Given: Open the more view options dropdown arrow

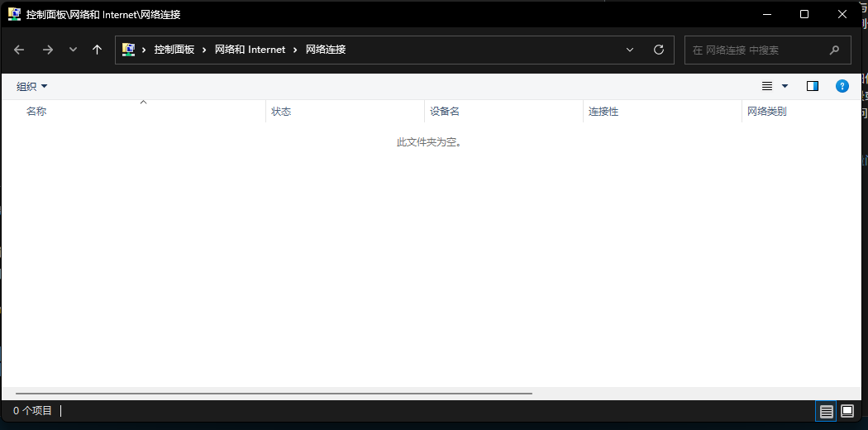Looking at the screenshot, I should click(x=785, y=86).
